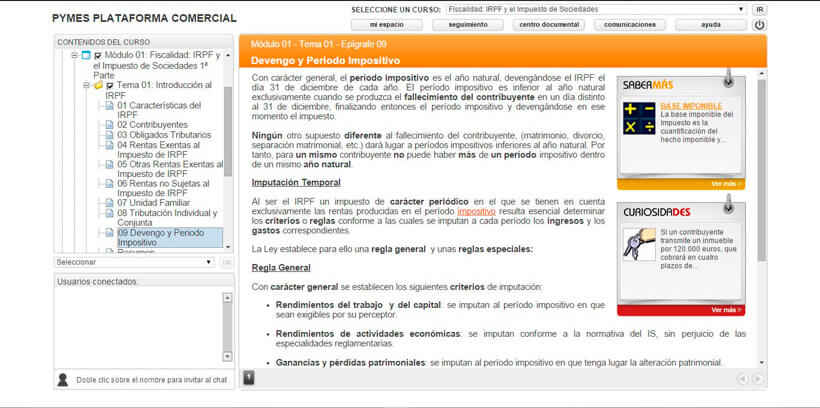
Task: Click the page icon beside 08 Tributación Individual
Action: click(x=109, y=213)
